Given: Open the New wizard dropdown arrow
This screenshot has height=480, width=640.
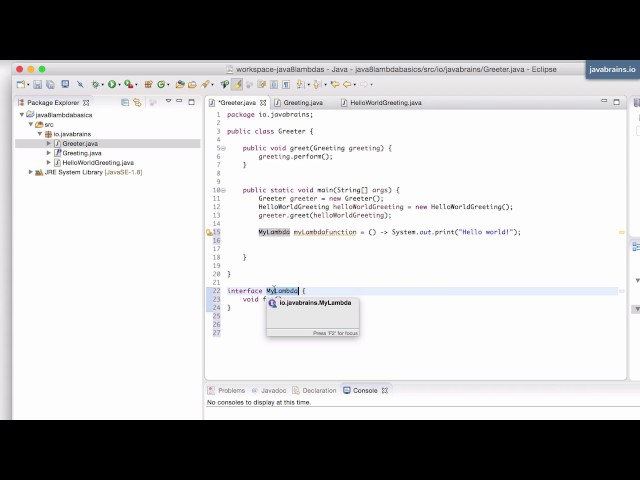Looking at the screenshot, I should [28, 85].
